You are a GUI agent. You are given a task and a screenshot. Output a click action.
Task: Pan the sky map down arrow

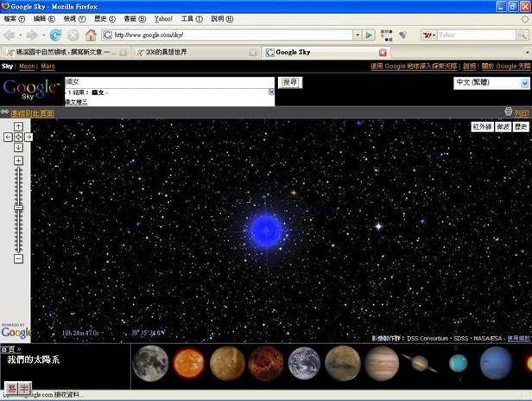coord(18,148)
